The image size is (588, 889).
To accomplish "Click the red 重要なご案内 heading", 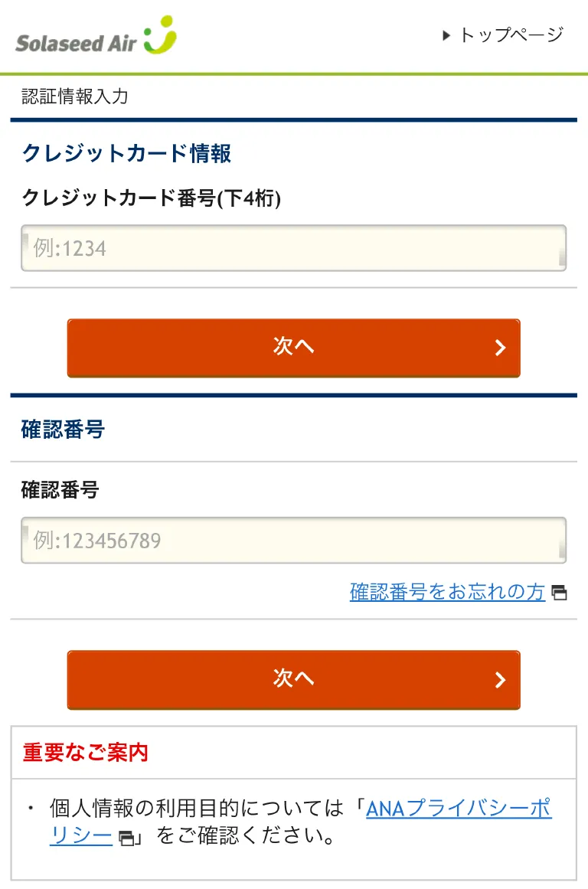I will pos(85,753).
